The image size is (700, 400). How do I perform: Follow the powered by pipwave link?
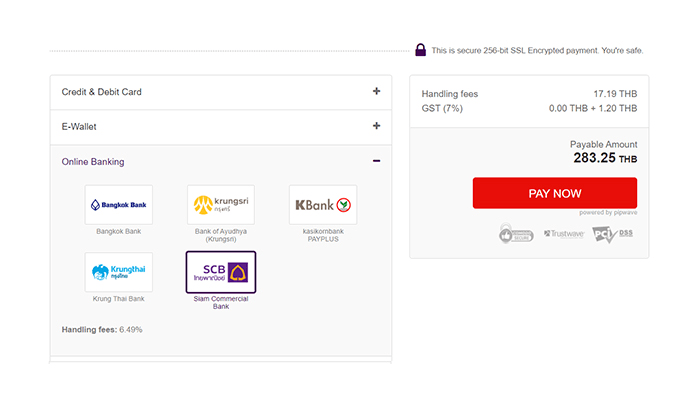607,213
